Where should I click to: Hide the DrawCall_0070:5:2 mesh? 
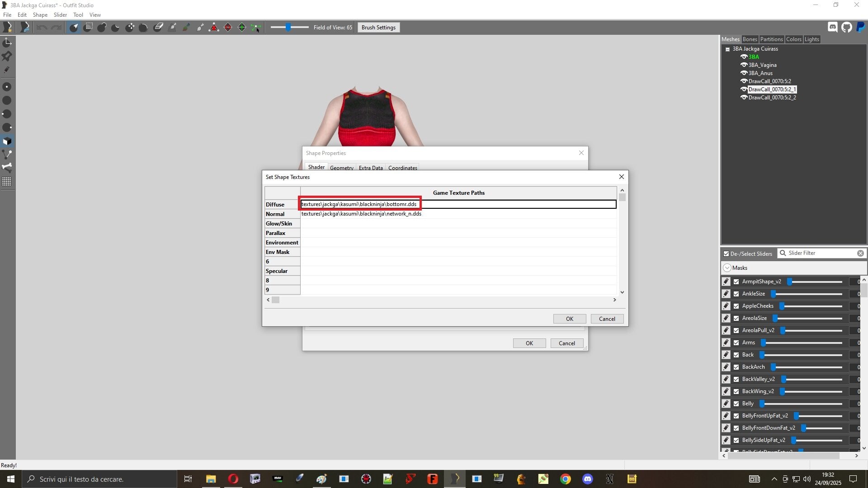coord(744,81)
